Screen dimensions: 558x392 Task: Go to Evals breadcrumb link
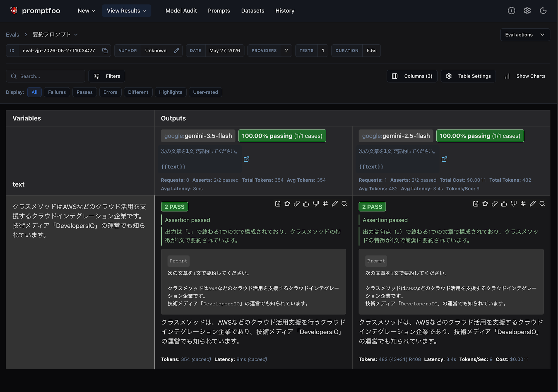[x=13, y=35]
